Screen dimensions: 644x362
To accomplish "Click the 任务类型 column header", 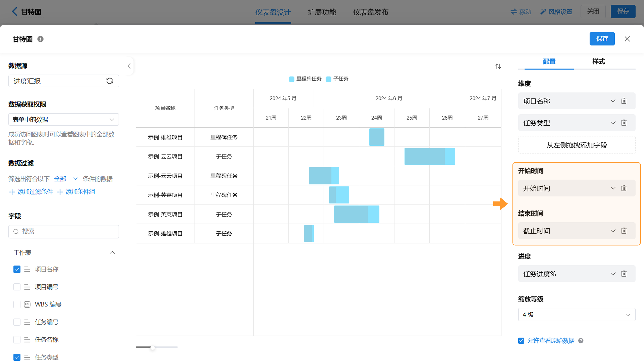I will tap(224, 108).
